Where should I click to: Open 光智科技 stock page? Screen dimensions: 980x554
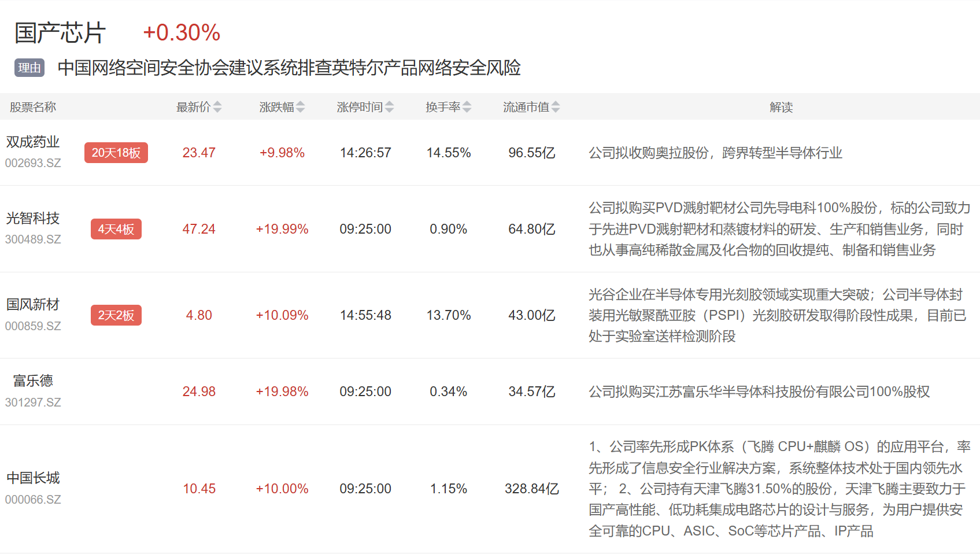pos(33,219)
